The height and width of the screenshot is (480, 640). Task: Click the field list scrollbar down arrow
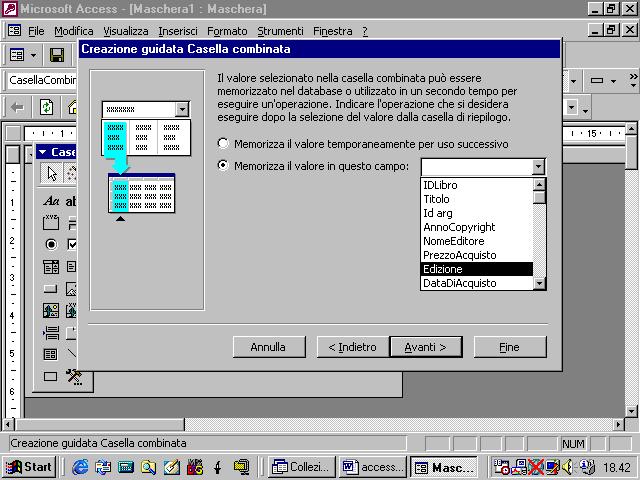[x=539, y=283]
